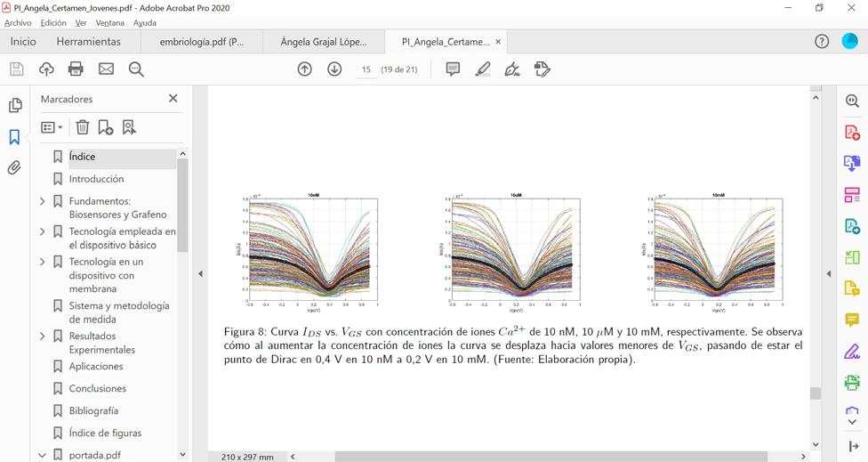The width and height of the screenshot is (868, 462).
Task: Open the Help question mark icon
Action: 822,41
